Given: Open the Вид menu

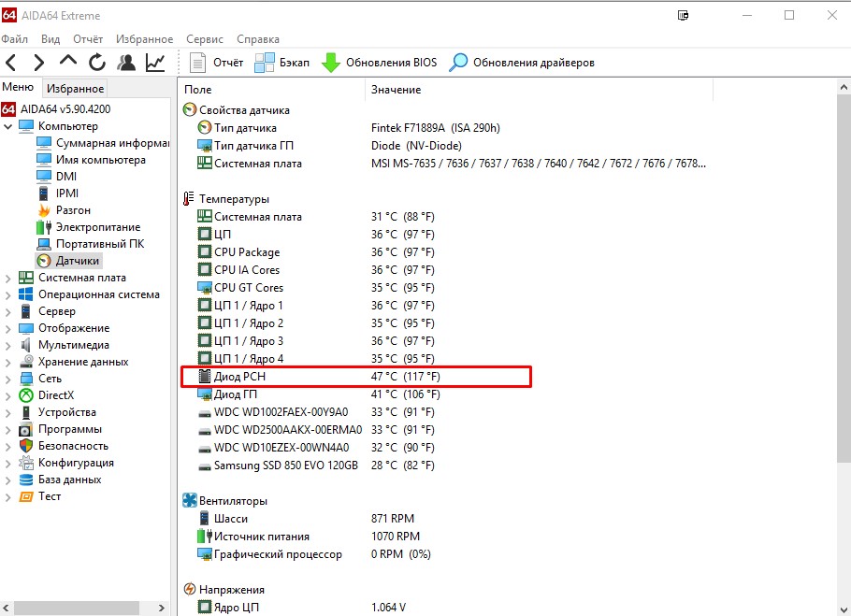Looking at the screenshot, I should [x=50, y=39].
